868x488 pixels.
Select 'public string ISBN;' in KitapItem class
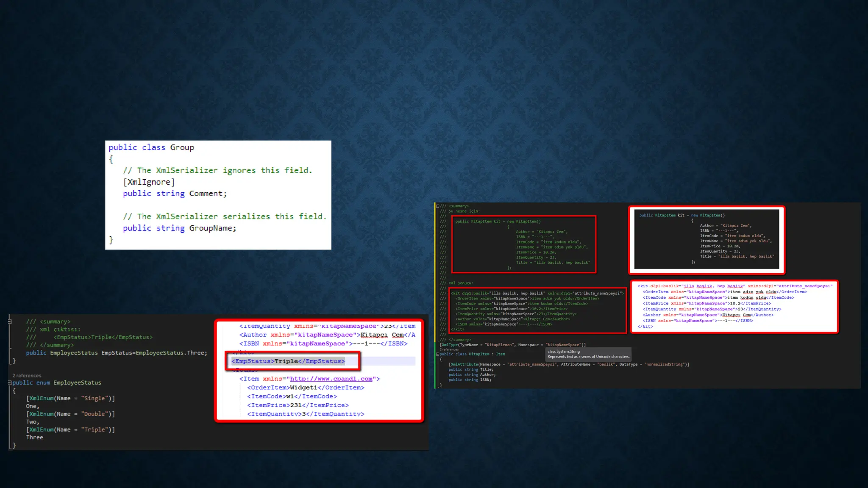point(470,380)
